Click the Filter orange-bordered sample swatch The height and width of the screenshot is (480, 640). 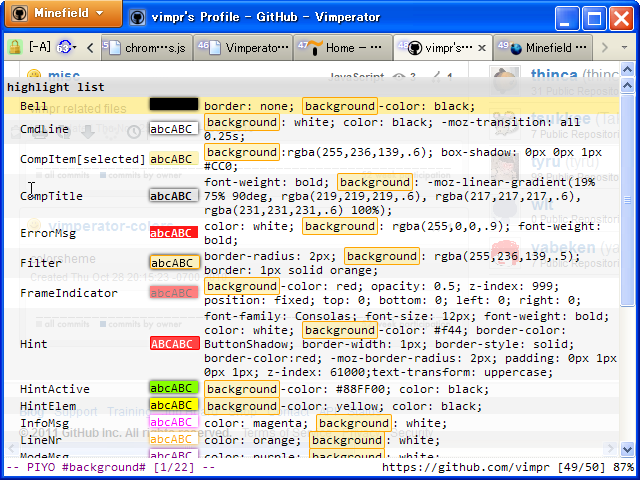pos(174,263)
